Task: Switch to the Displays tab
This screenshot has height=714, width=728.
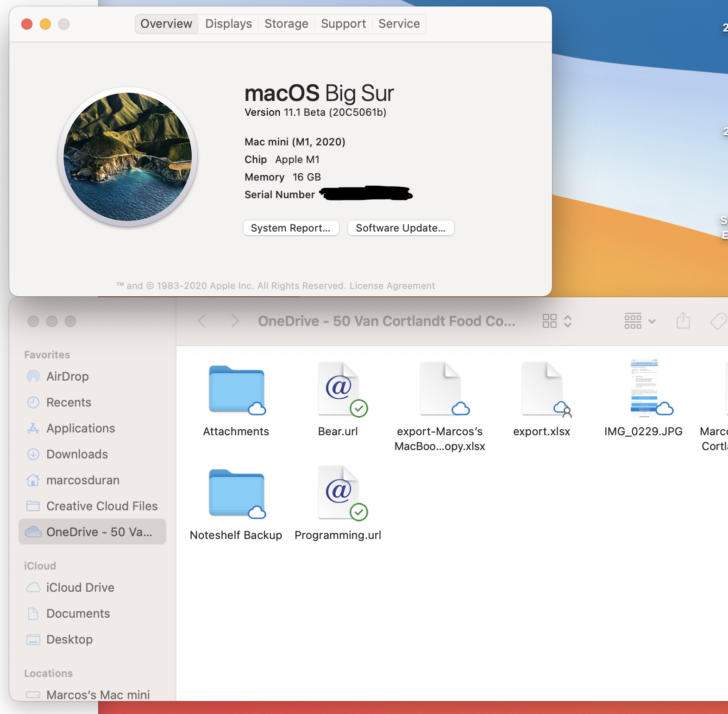Action: click(228, 24)
